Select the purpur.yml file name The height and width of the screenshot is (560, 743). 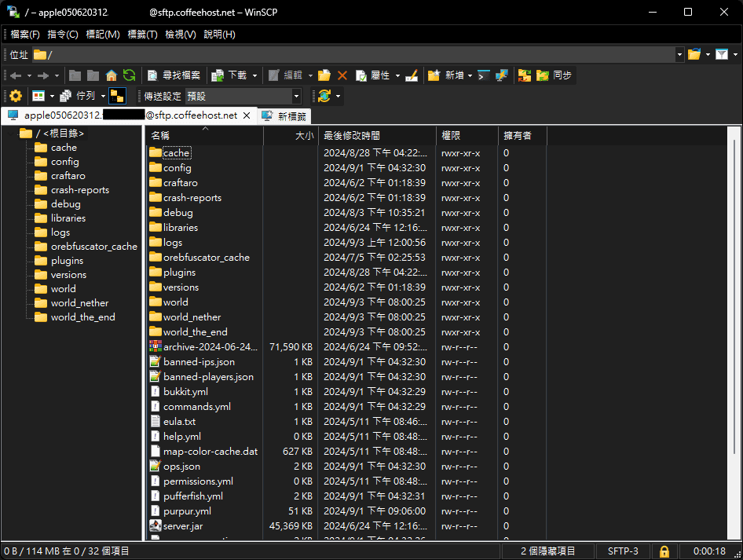point(187,511)
